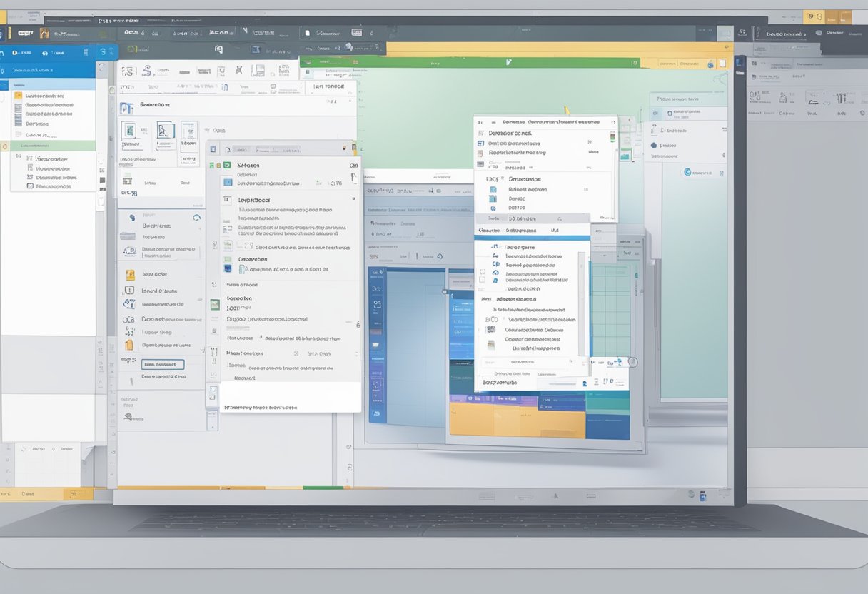Toggle the boxed checkbox icon in the lower left panel
Image resolution: width=868 pixels, height=594 pixels.
[x=129, y=291]
